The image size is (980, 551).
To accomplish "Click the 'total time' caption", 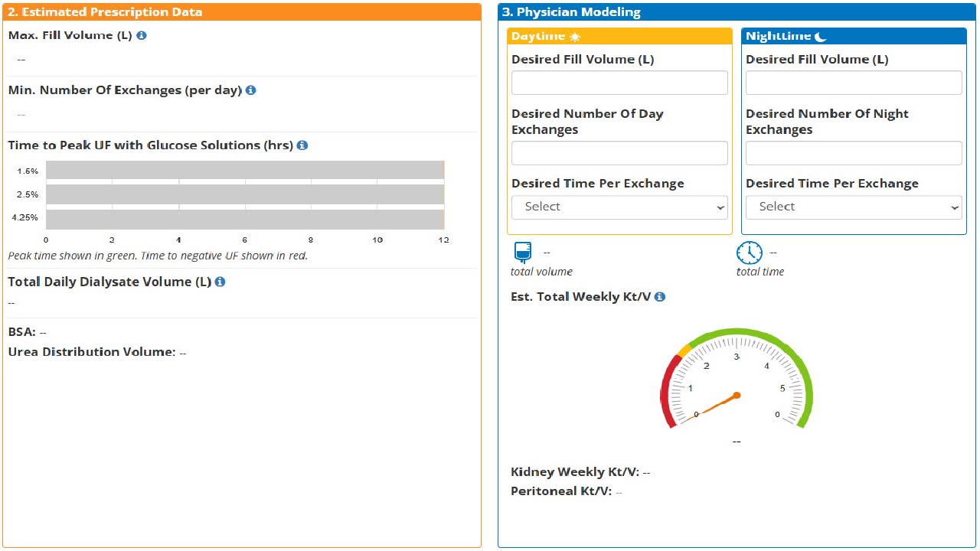I will pyautogui.click(x=760, y=272).
